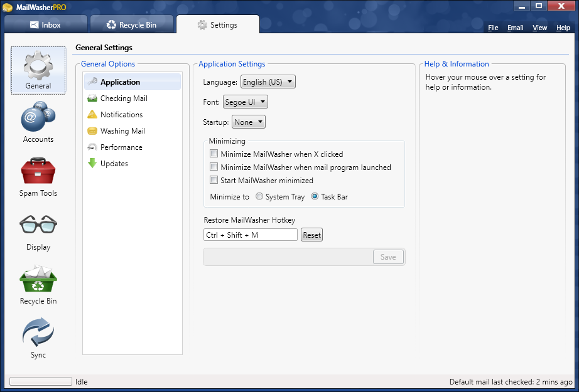The image size is (579, 392).
Task: Reset the restore hotkey
Action: (x=311, y=235)
